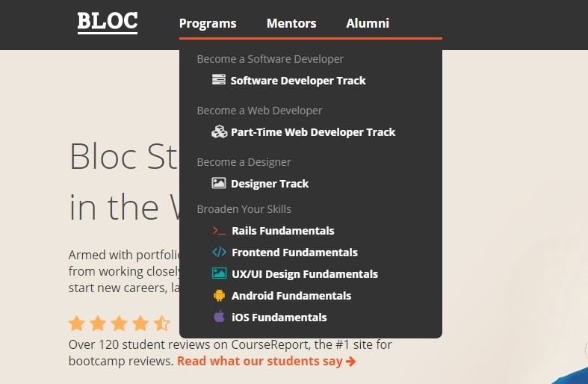Open Rails Fundamentals course

click(x=283, y=231)
